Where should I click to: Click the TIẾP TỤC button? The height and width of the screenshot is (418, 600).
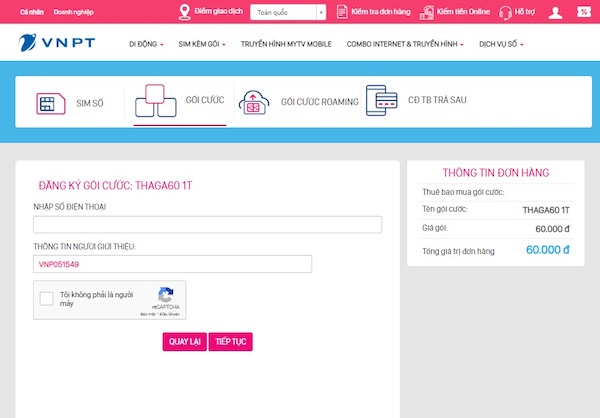pyautogui.click(x=230, y=341)
